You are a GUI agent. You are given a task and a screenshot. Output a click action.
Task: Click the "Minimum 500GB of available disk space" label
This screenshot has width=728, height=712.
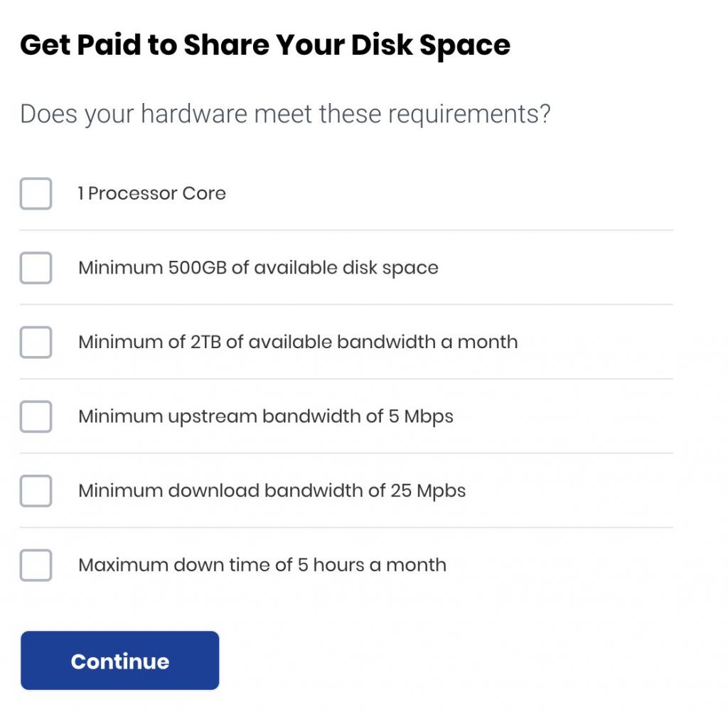(x=258, y=268)
